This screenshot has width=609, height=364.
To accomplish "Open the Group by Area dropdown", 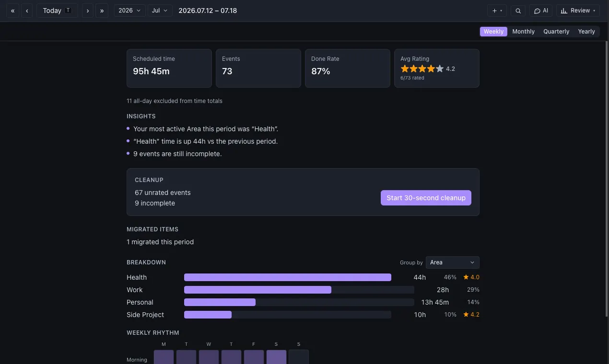I will click(x=452, y=262).
